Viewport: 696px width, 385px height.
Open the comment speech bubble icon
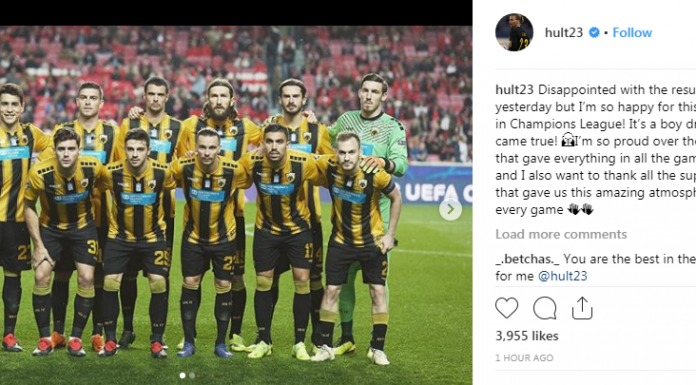coord(545,308)
